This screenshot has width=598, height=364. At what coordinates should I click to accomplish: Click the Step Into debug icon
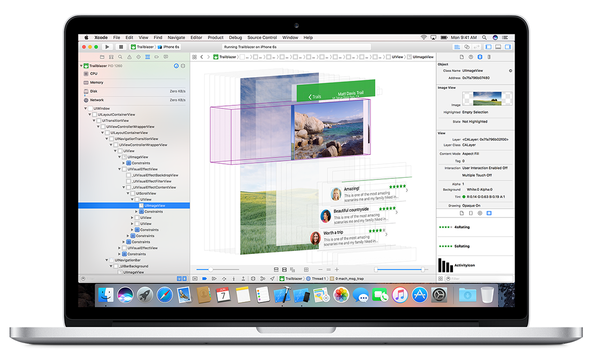(x=234, y=279)
